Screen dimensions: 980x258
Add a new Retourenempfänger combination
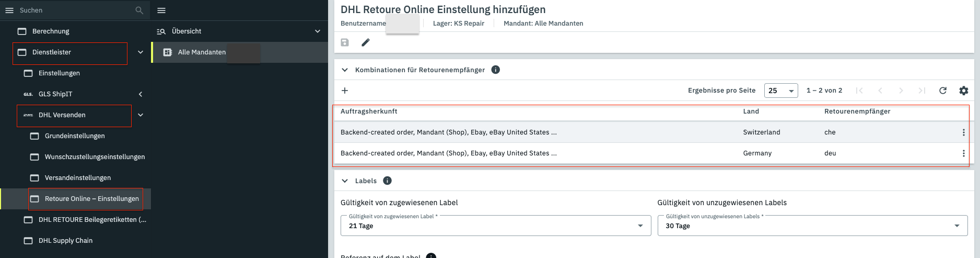345,91
